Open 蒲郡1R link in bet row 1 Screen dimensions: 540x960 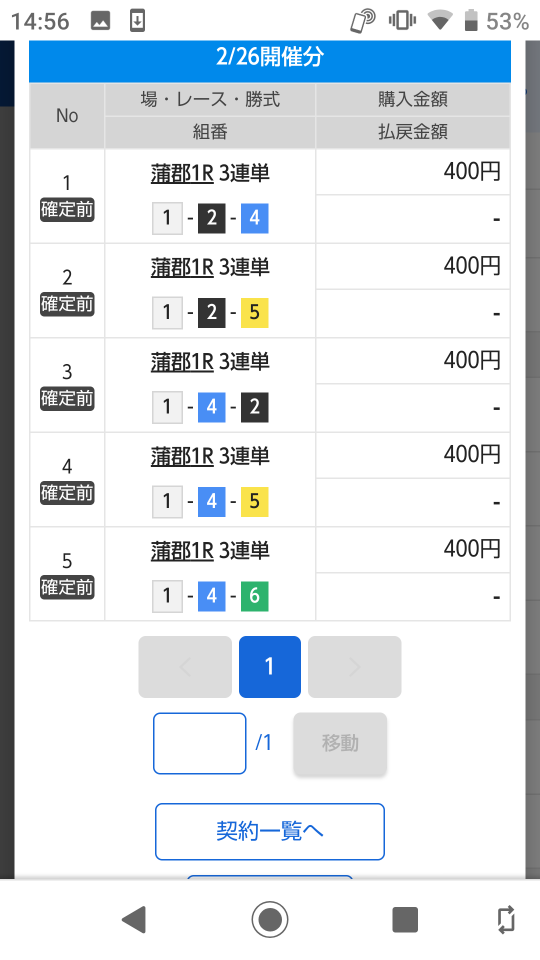[182, 173]
